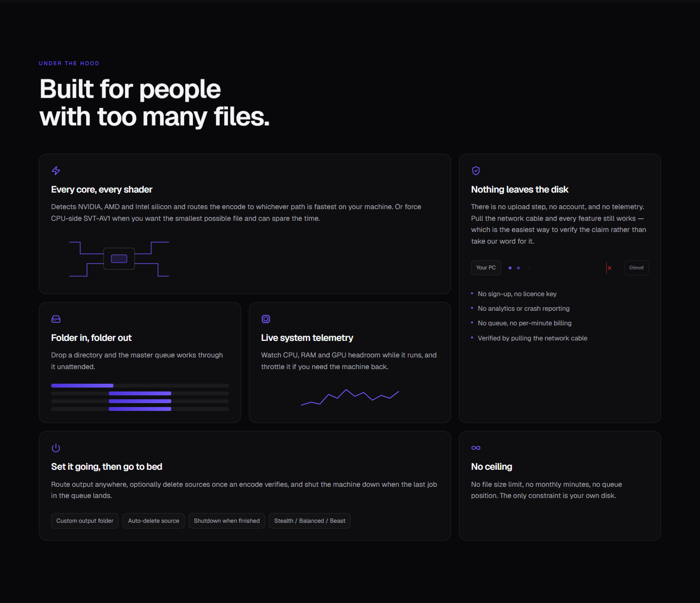This screenshot has height=603, width=700.
Task: Click the Live system telemetry heading
Action: 307,338
